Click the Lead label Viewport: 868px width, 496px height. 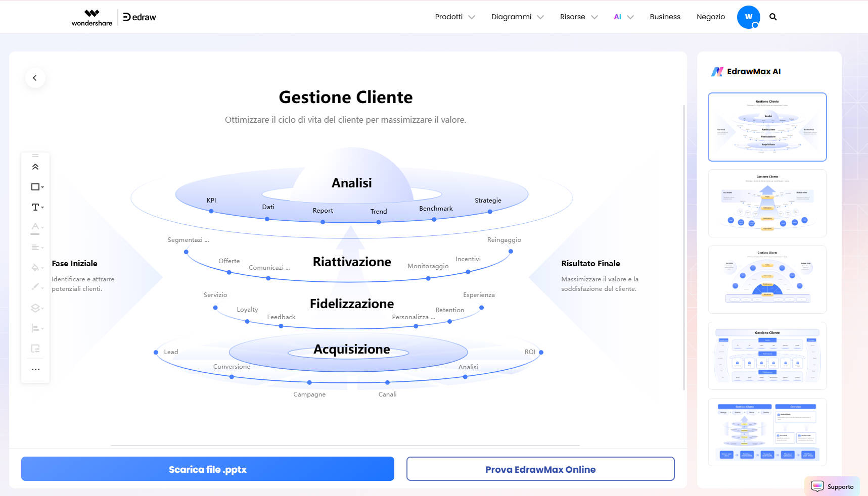click(x=171, y=352)
